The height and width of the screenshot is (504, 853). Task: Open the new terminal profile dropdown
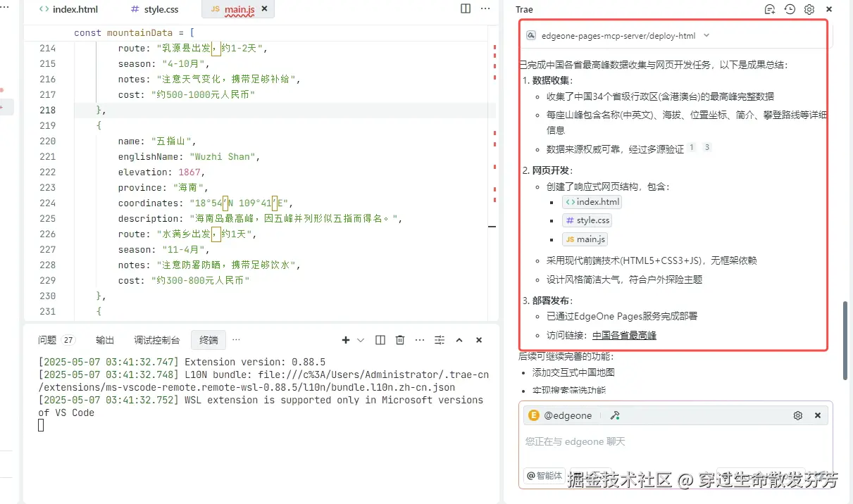click(361, 340)
